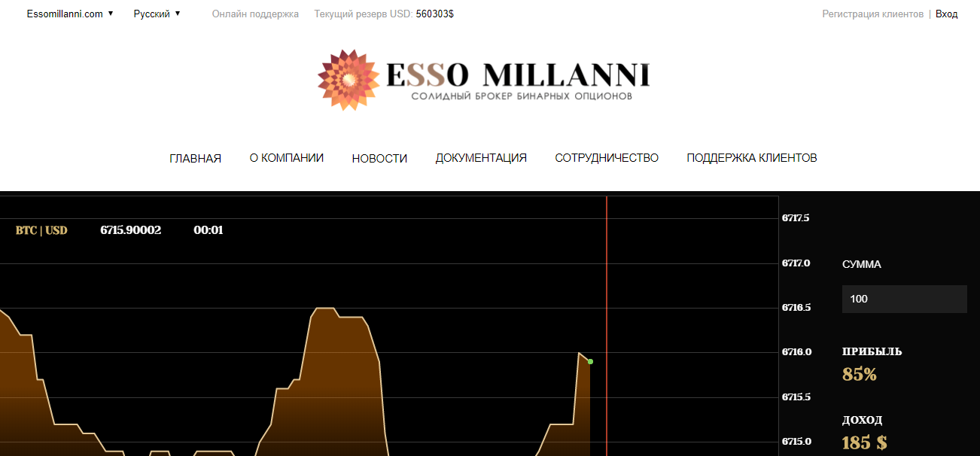Open the О КОМПАНИИ menu item
The image size is (980, 456).
287,158
